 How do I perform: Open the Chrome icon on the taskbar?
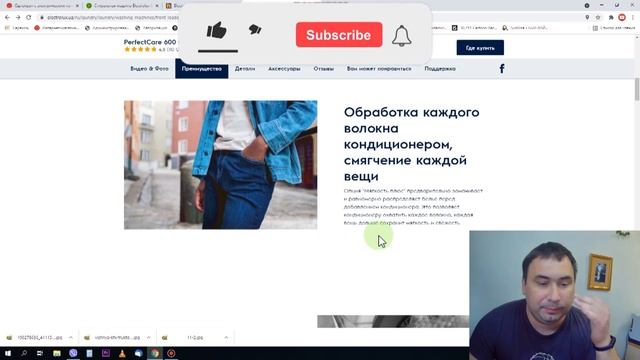pos(155,353)
